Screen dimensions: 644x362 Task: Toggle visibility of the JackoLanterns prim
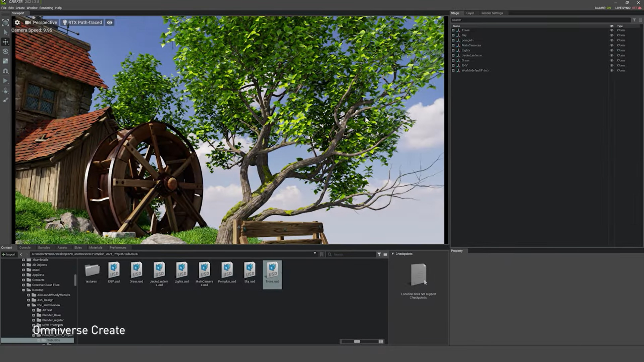611,55
